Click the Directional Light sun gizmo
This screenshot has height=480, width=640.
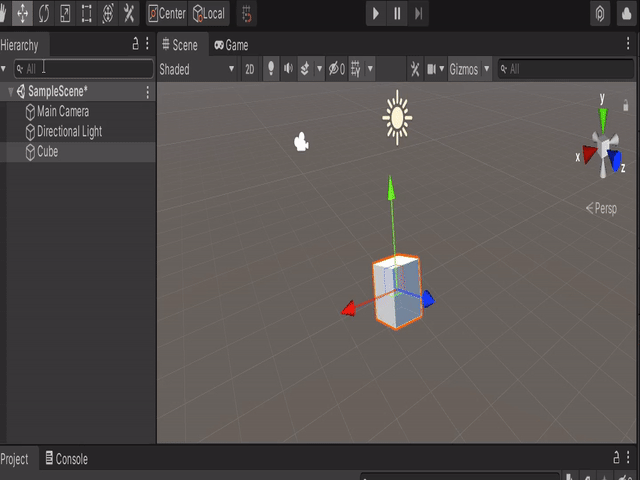(397, 118)
